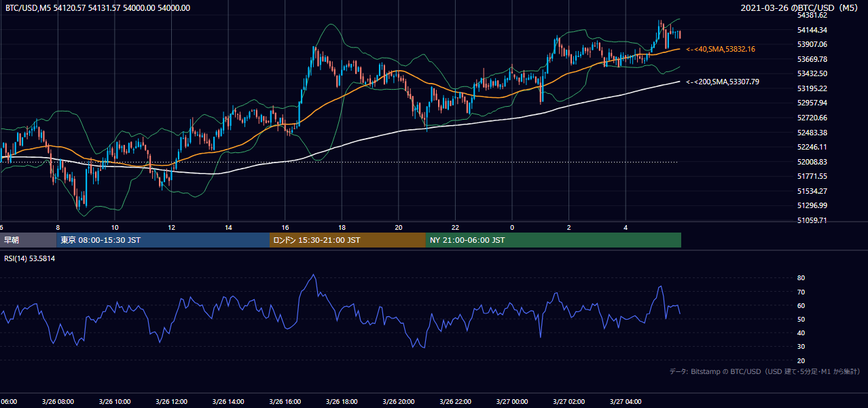Click hour label 18 under the price chart
The height and width of the screenshot is (408, 868).
(x=342, y=227)
